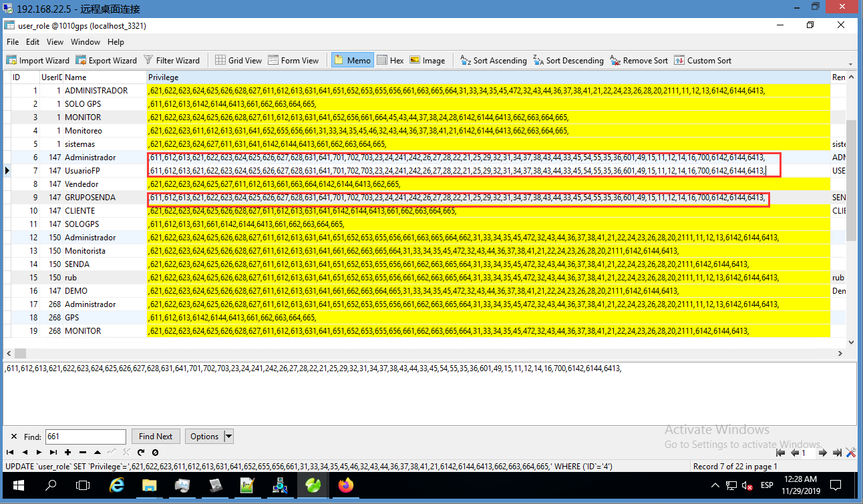Click the Options button in find bar
The image size is (863, 504).
click(204, 437)
